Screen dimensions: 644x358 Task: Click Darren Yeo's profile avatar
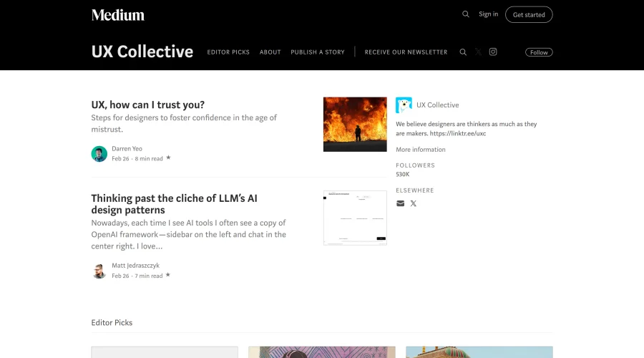[99, 154]
